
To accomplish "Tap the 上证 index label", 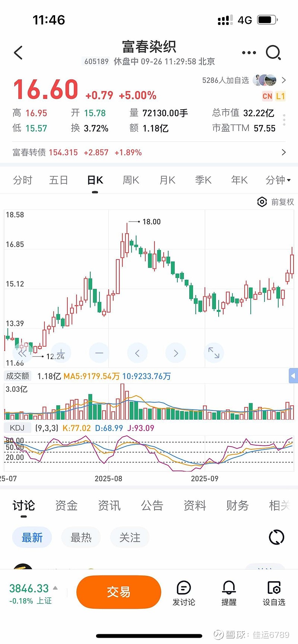I will (44, 600).
